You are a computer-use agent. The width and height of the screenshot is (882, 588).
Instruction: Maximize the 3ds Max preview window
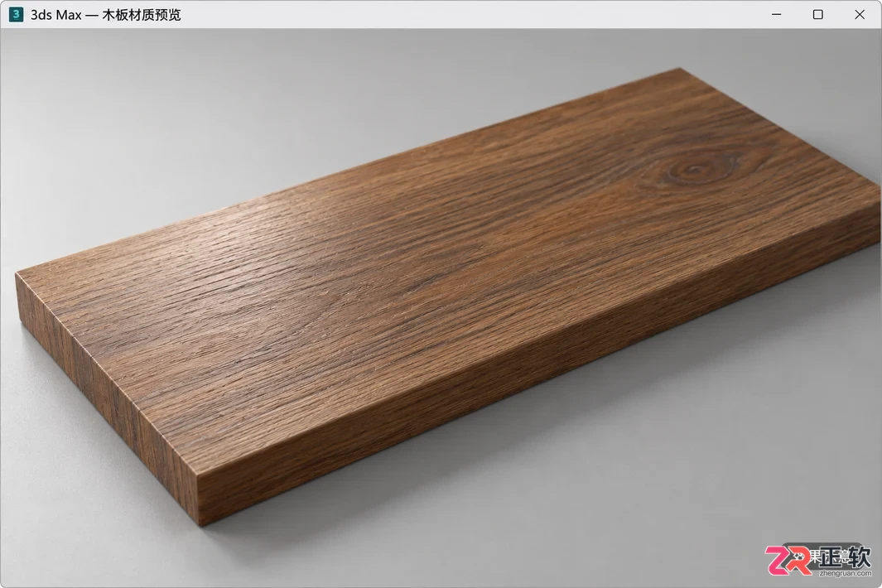point(818,15)
